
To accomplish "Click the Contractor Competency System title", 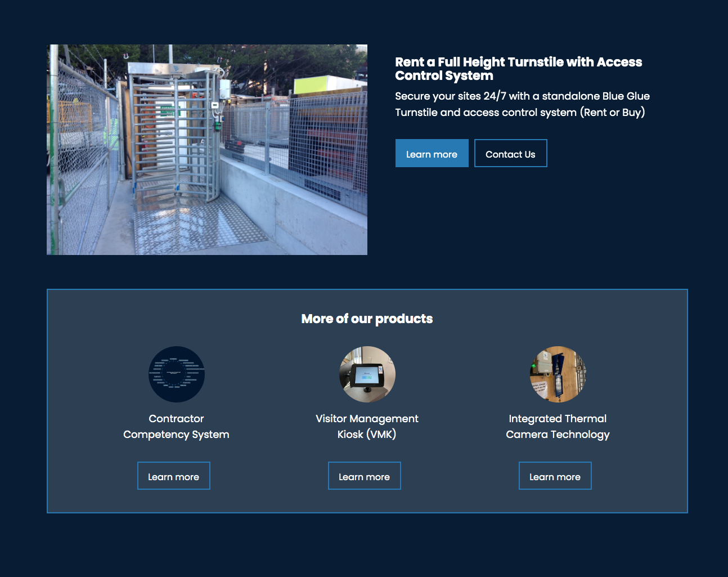I will click(x=176, y=427).
